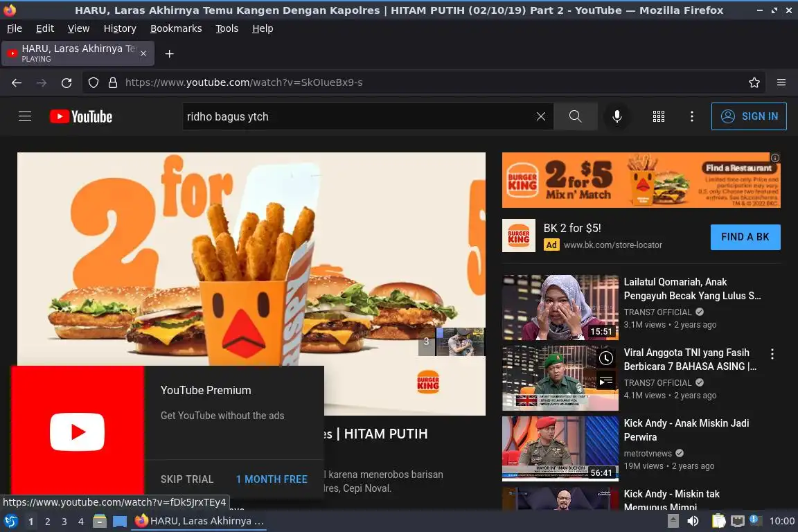The height and width of the screenshot is (532, 798).
Task: Open Viral Anggota TNI video title
Action: 690,360
